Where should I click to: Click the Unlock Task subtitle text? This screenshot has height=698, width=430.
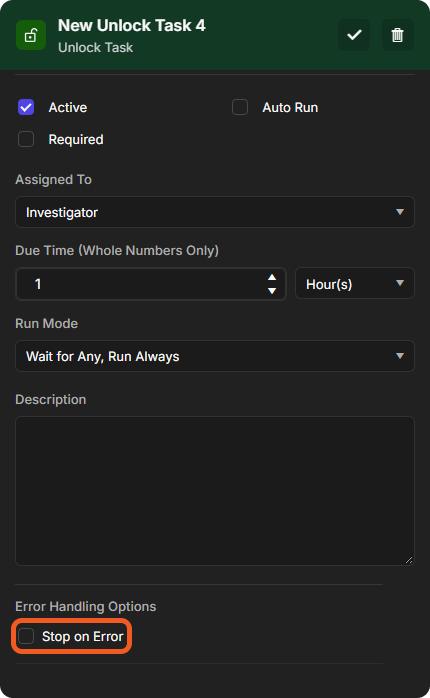[x=95, y=48]
